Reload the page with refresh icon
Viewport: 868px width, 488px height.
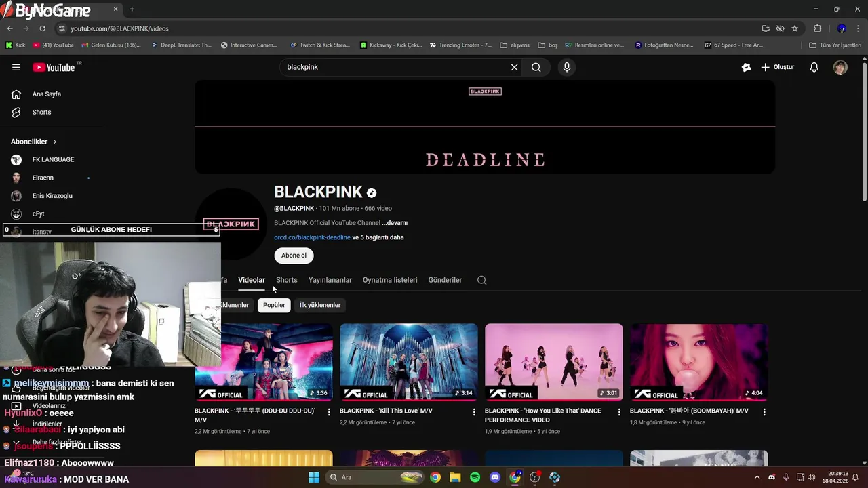click(x=42, y=28)
